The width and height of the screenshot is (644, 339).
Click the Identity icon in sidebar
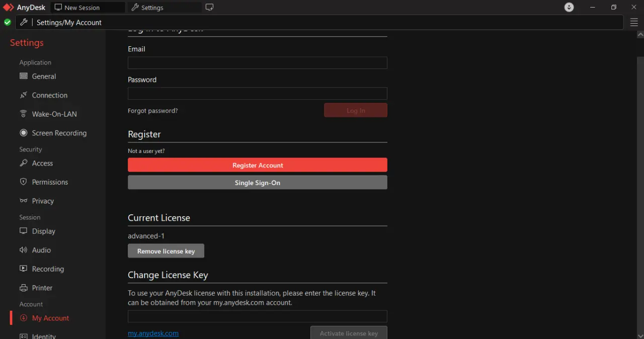tap(23, 336)
